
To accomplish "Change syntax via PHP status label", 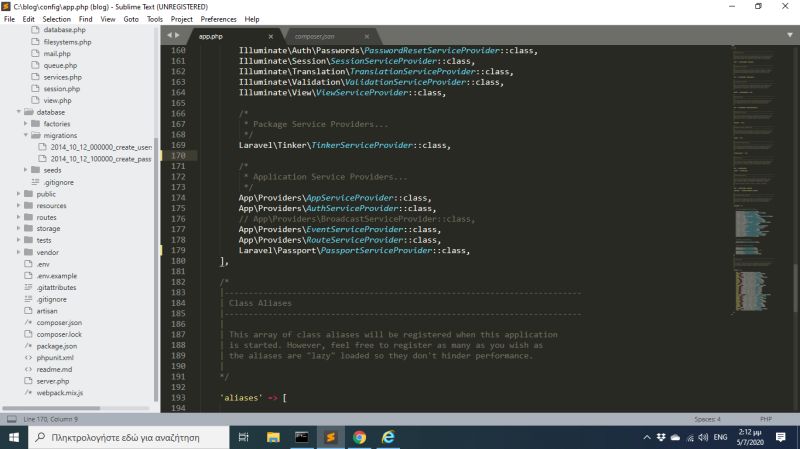I will point(765,419).
